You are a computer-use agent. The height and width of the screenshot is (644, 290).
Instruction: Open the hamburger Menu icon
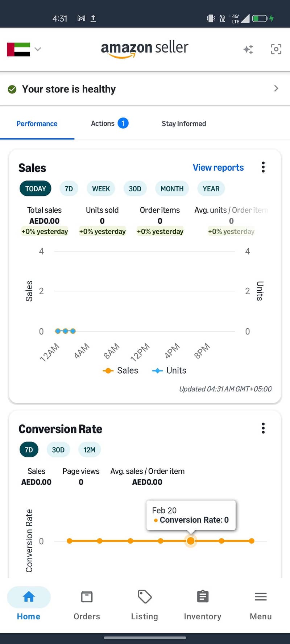(x=261, y=597)
